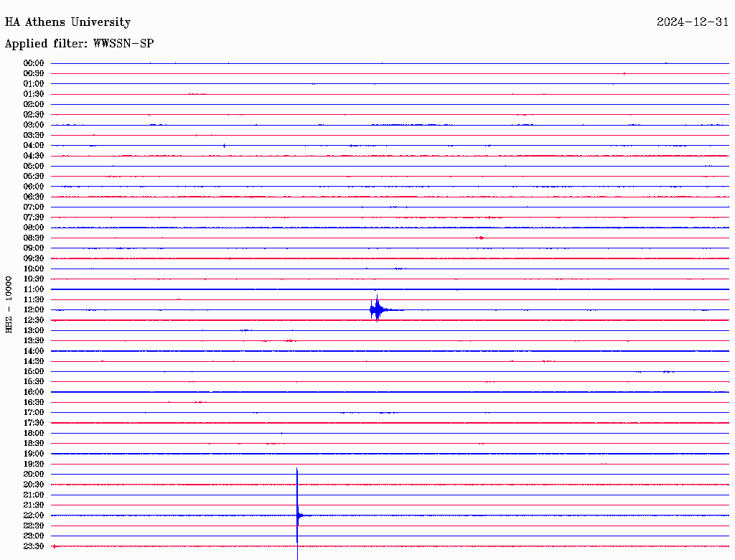Click the 19:00 time label
Screen dimensions: 735x560
[x=34, y=454]
